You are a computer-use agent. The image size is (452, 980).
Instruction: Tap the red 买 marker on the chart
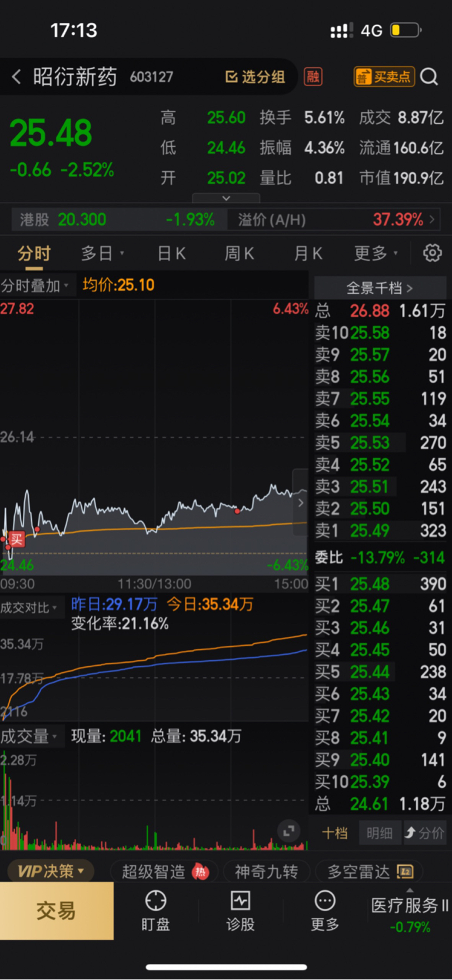16,539
